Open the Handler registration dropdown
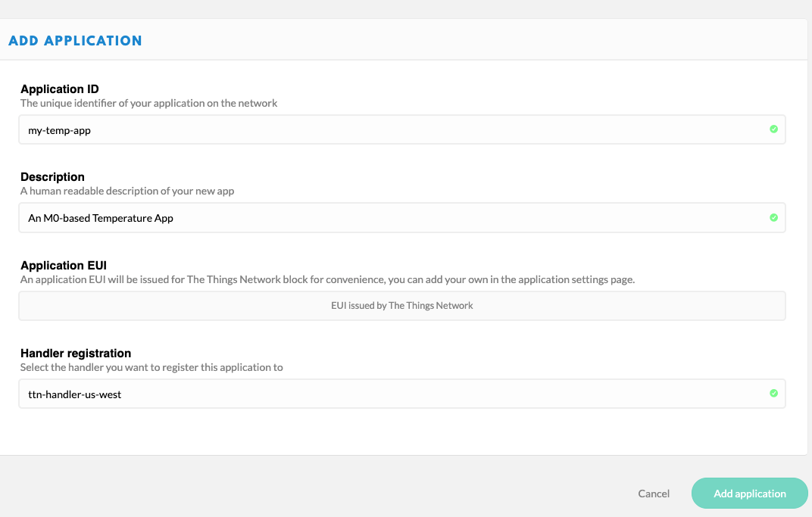 pos(401,394)
